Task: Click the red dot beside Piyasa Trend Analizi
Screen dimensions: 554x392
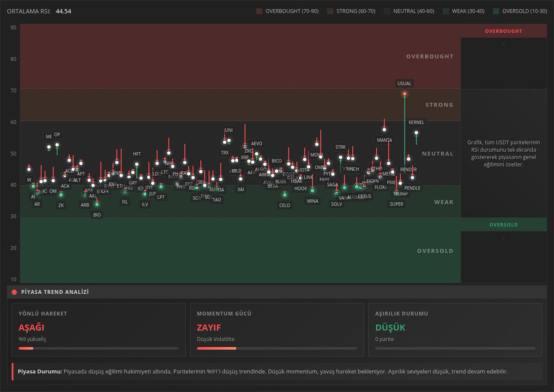Action: point(14,292)
